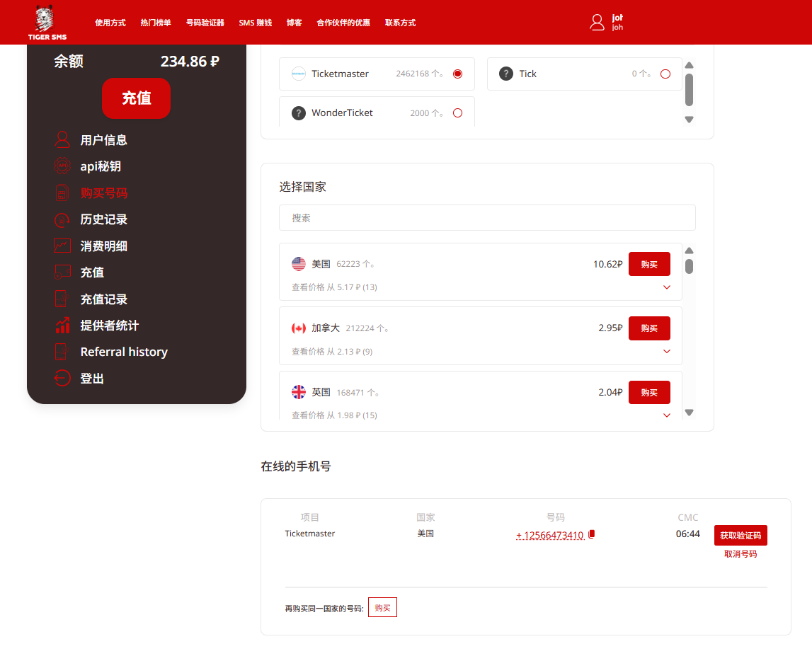Click the country list scroll-up arrow
Viewport: 812px width, 656px height.
point(690,251)
